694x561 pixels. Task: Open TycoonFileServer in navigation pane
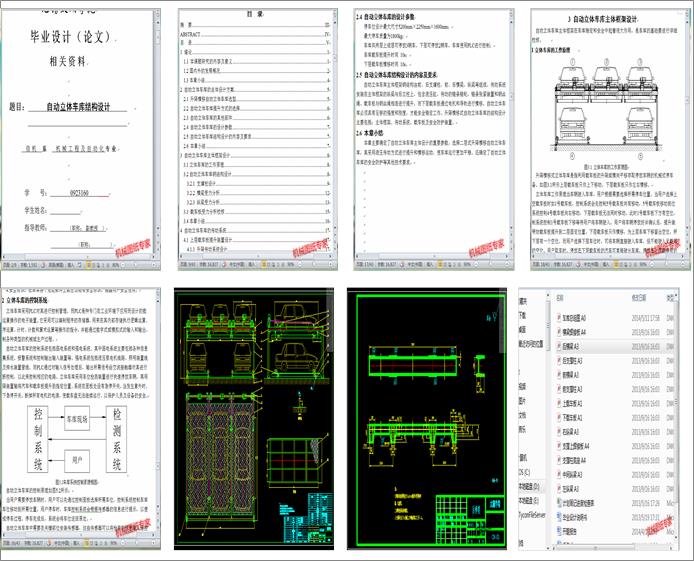coord(532,515)
